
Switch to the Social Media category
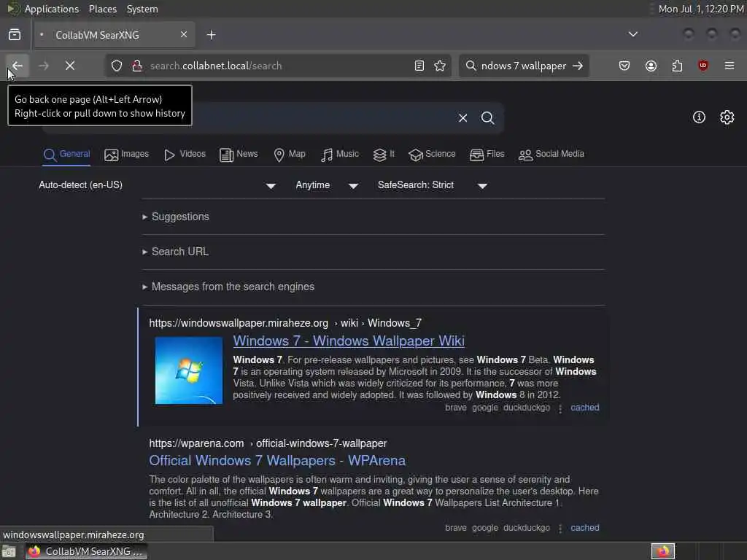click(551, 155)
